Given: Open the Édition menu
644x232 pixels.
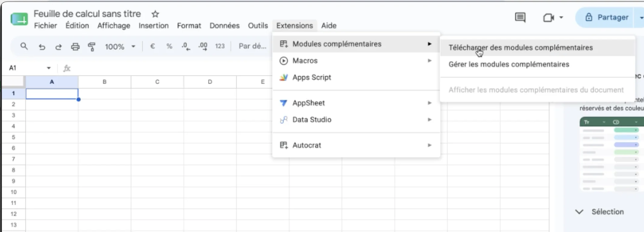Looking at the screenshot, I should (x=77, y=26).
